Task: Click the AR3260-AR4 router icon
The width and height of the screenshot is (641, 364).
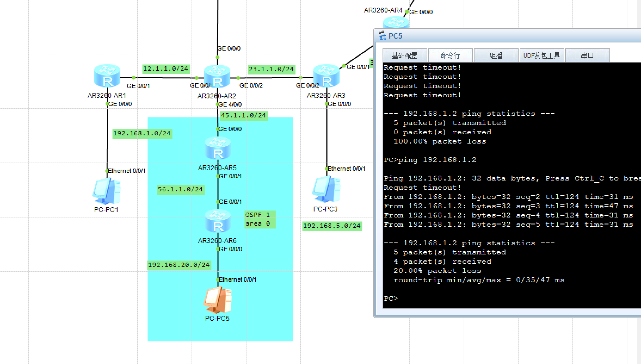Action: [x=396, y=22]
